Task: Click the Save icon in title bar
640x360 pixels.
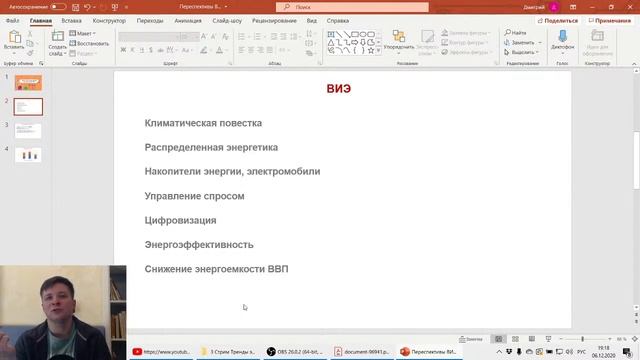Action: tap(76, 7)
